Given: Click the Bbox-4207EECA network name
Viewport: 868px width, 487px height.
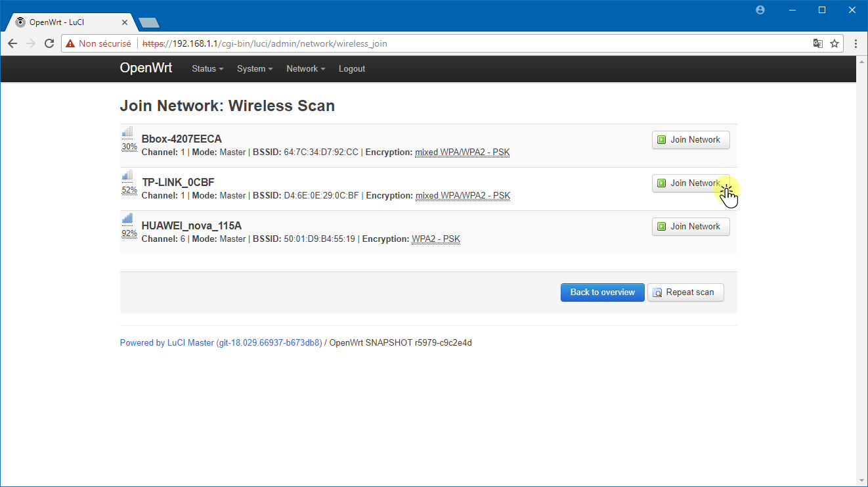Looking at the screenshot, I should pos(182,139).
